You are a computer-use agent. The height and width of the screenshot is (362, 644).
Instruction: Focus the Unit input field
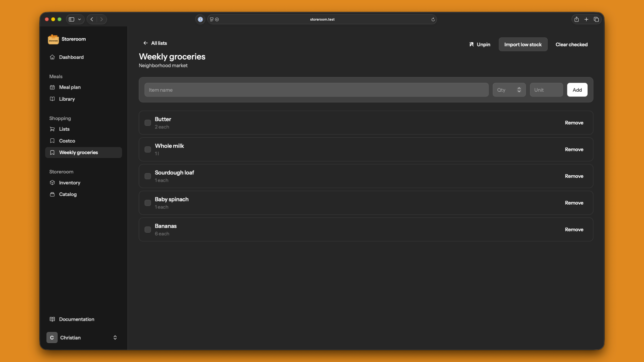546,90
